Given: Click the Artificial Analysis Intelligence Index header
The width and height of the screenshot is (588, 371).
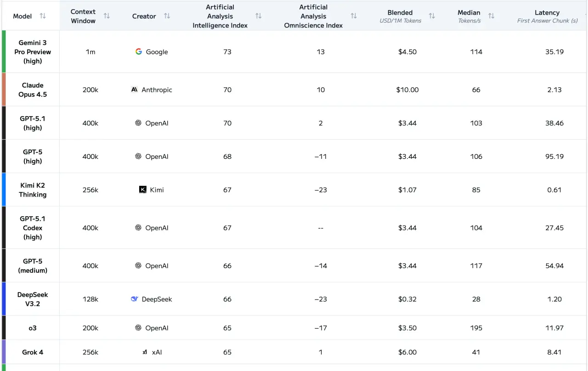Looking at the screenshot, I should tap(220, 16).
